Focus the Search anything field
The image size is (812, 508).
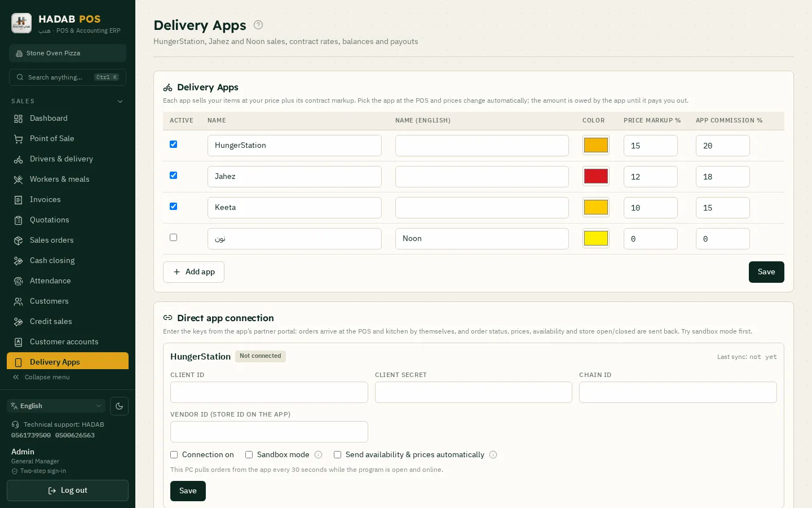coord(68,77)
